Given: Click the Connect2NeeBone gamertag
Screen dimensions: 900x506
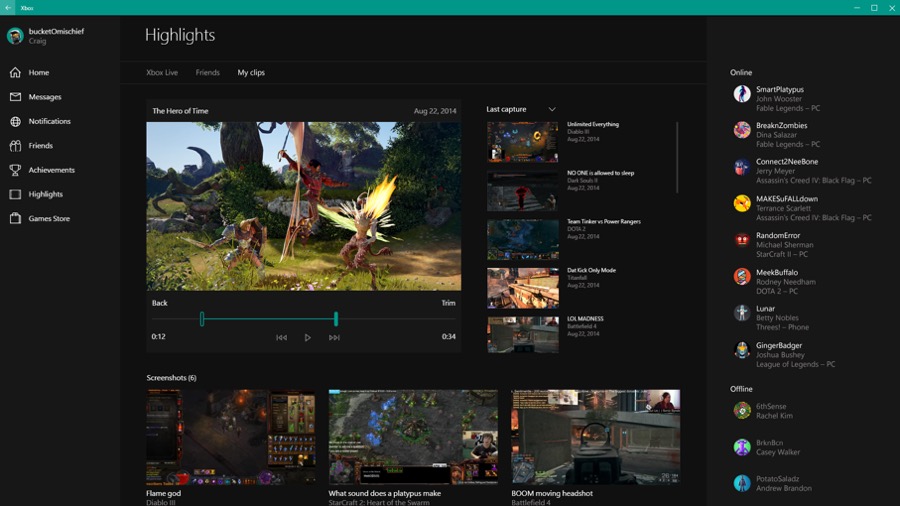Looking at the screenshot, I should click(787, 162).
